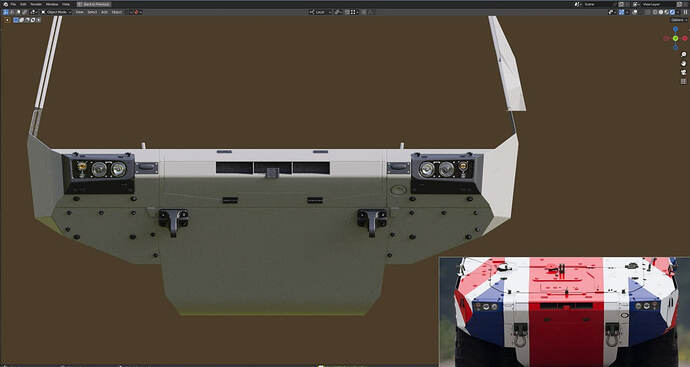Toggle the camera view icon
This screenshot has width=690, height=367.
pyautogui.click(x=683, y=72)
